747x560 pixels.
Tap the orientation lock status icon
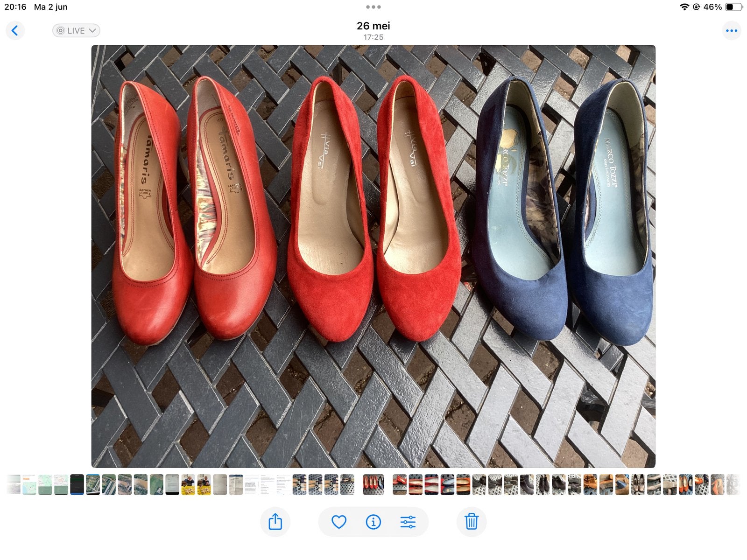coord(696,7)
